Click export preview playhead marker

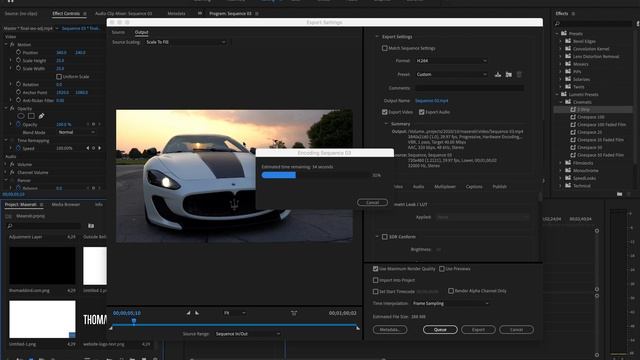(134, 321)
